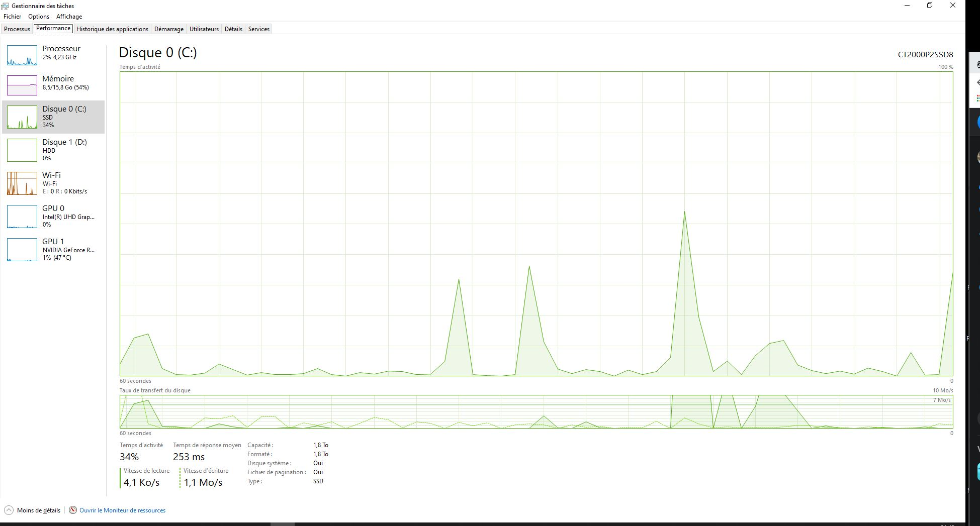The width and height of the screenshot is (980, 526).
Task: Click the Temps d'activité disk graph
Action: 536,224
